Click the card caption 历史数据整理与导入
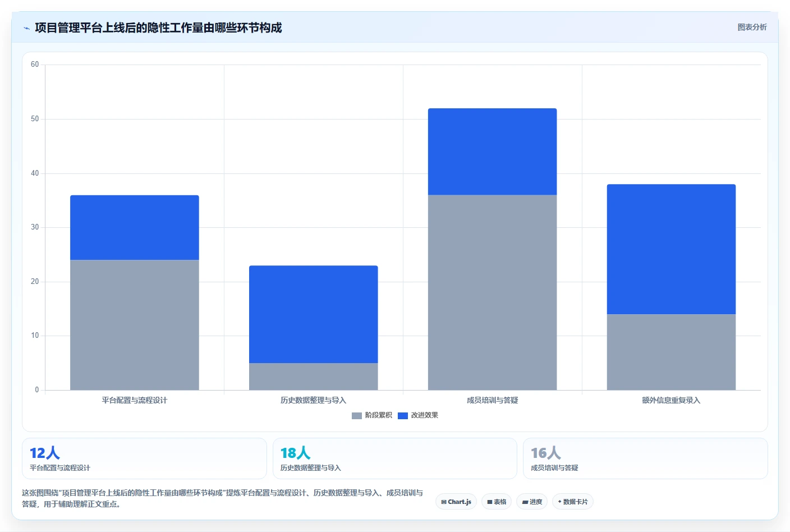This screenshot has height=532, width=790. click(x=310, y=467)
